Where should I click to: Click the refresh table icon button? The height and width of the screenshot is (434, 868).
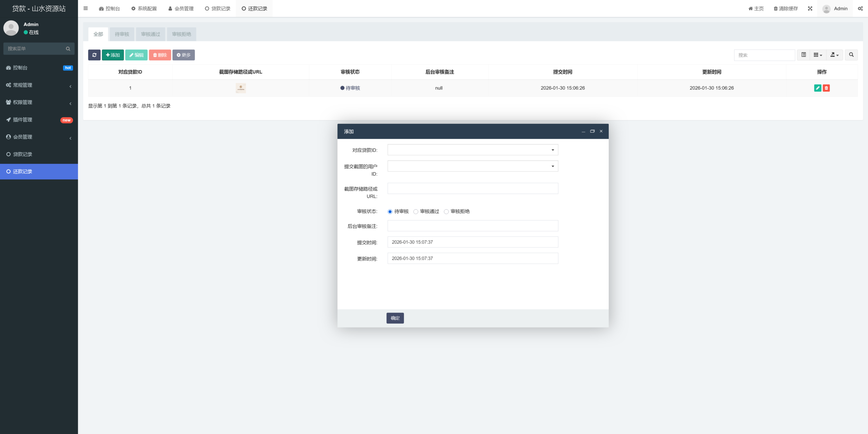pos(94,55)
